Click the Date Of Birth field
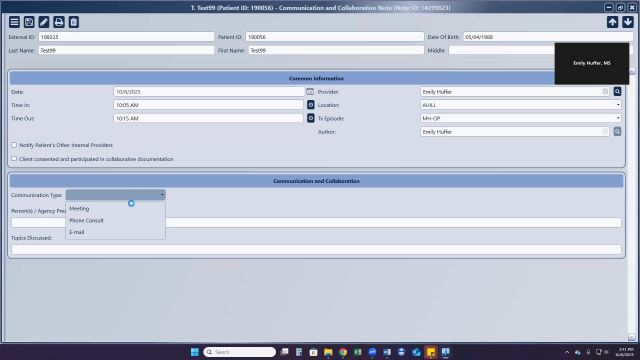640x360 pixels. [x=548, y=37]
